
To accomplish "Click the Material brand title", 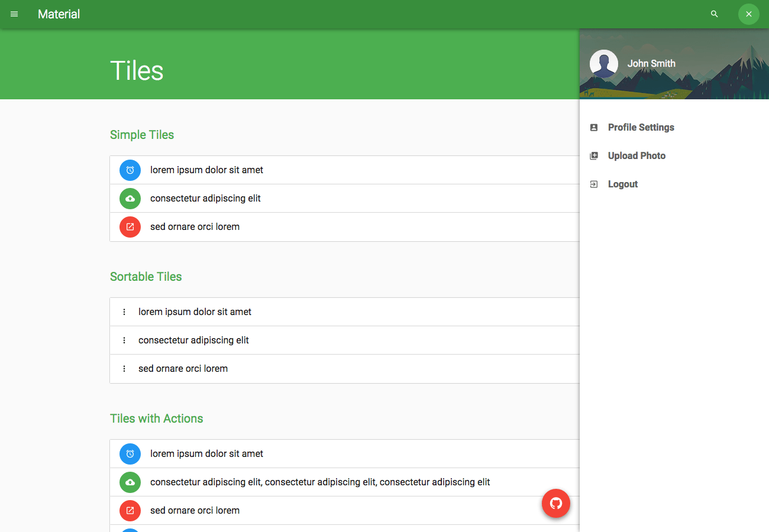I will point(59,14).
